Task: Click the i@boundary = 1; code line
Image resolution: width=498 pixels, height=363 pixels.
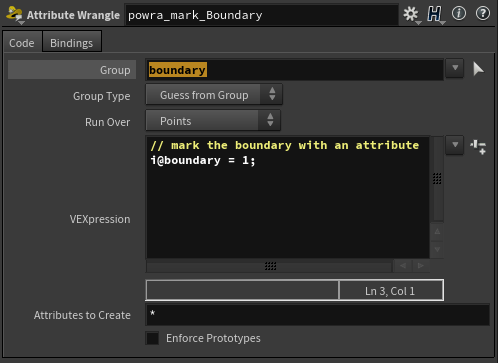Action: pyautogui.click(x=203, y=160)
